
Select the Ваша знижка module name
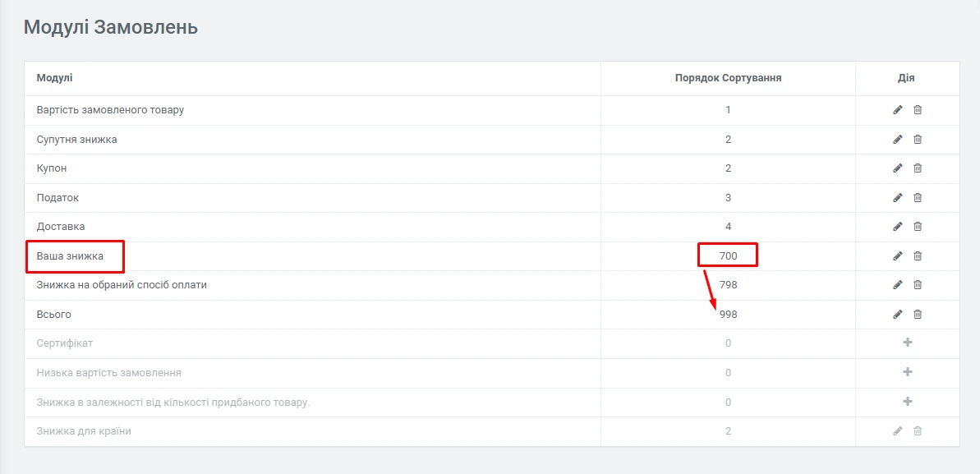point(70,256)
